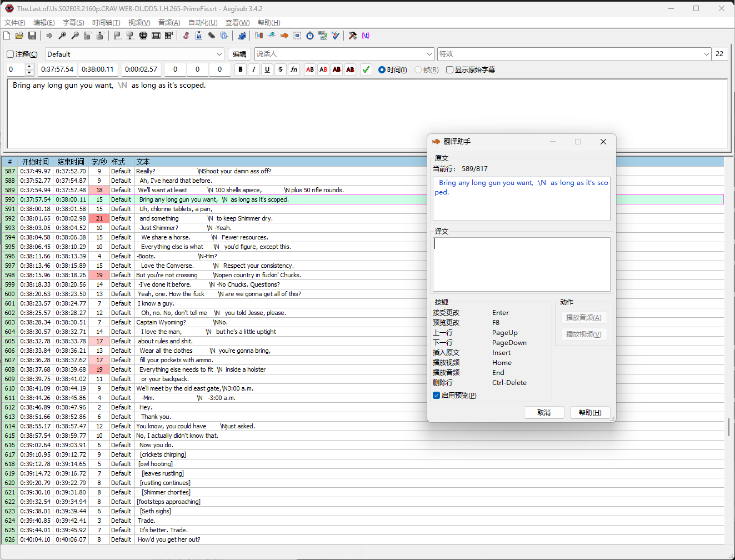This screenshot has width=735, height=560.
Task: Open the 帮助 menu in menu bar
Action: 269,23
